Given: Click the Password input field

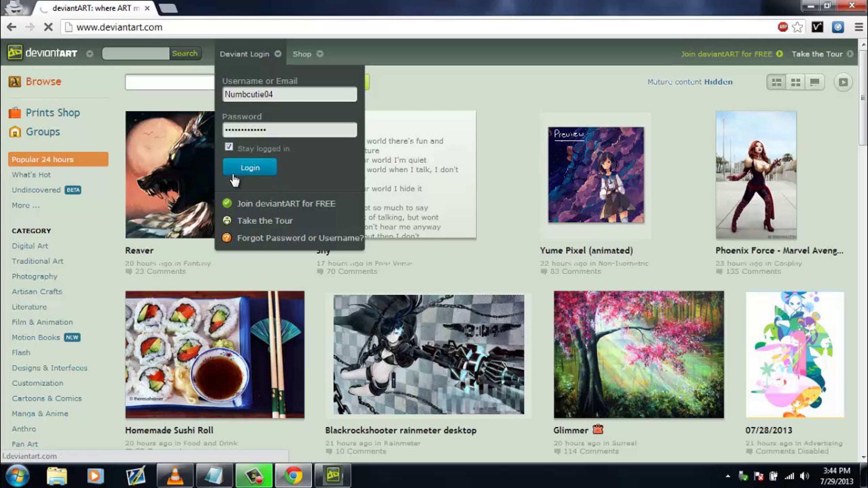Looking at the screenshot, I should (x=290, y=130).
